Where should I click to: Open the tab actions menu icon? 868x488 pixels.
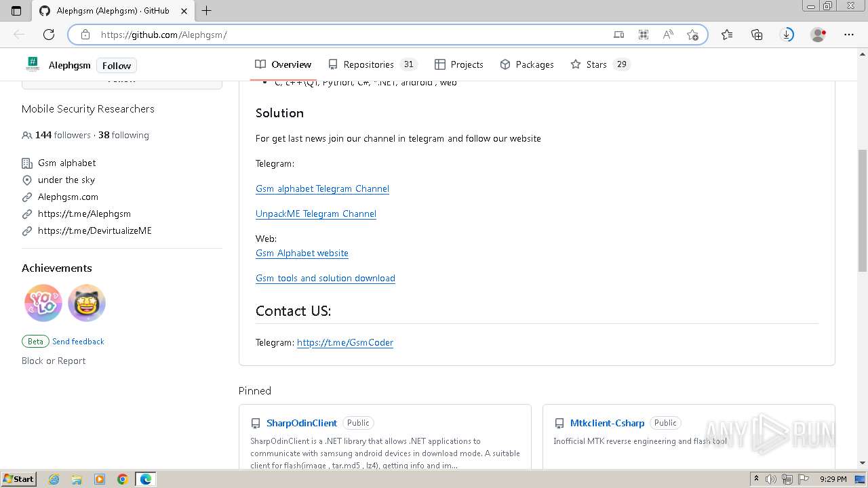(16, 11)
